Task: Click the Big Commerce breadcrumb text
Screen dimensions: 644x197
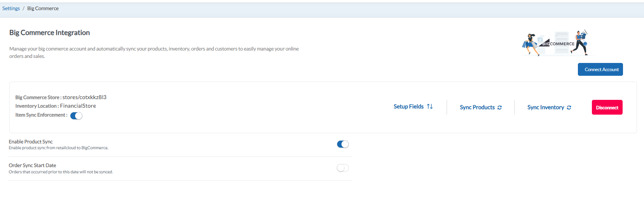Action: [x=43, y=9]
